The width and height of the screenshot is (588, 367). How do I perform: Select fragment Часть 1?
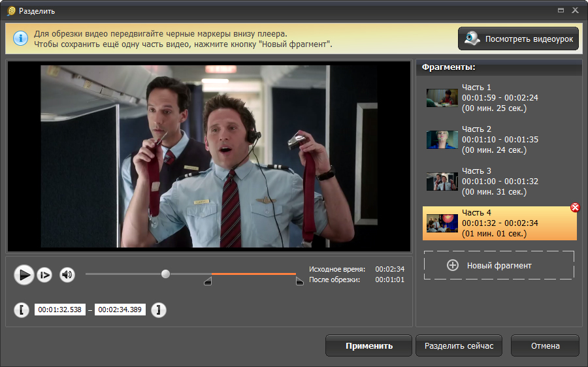pyautogui.click(x=500, y=98)
